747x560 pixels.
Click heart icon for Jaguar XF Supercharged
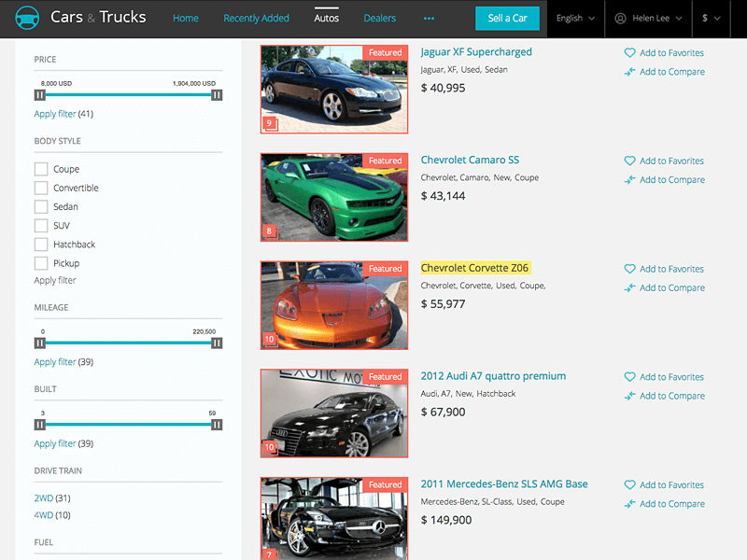tap(629, 53)
